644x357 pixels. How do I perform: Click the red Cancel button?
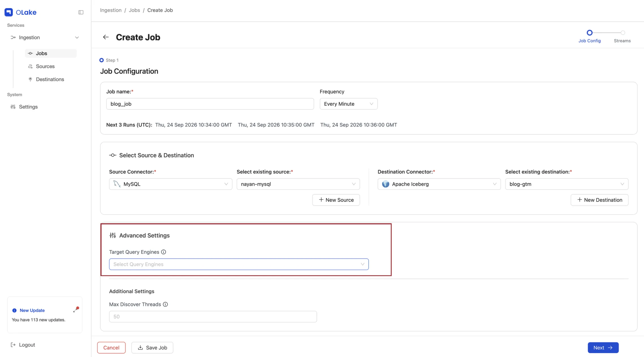pos(111,347)
